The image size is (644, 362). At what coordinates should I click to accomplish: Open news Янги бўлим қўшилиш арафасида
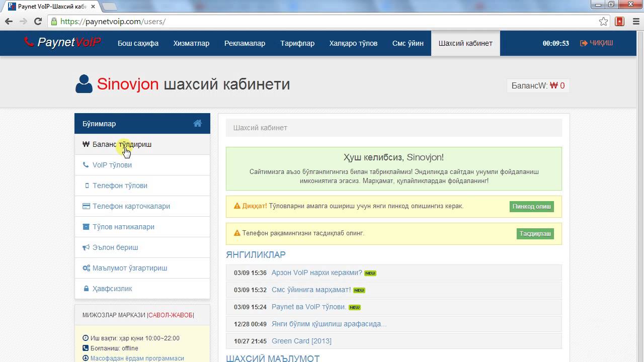tap(329, 324)
